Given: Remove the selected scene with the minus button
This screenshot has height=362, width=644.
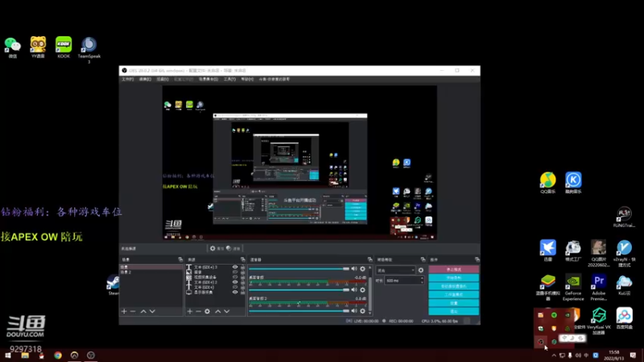Looking at the screenshot, I should [x=133, y=311].
